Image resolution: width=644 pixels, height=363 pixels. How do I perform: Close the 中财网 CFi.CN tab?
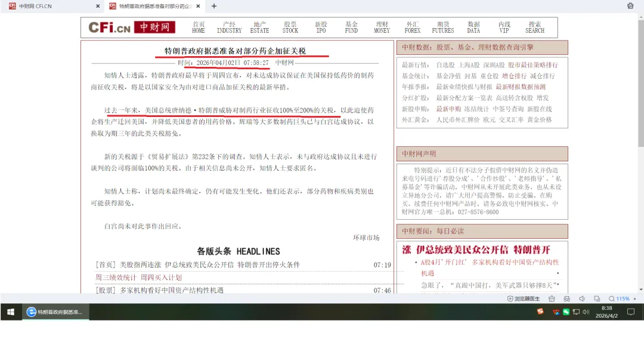pos(98,6)
